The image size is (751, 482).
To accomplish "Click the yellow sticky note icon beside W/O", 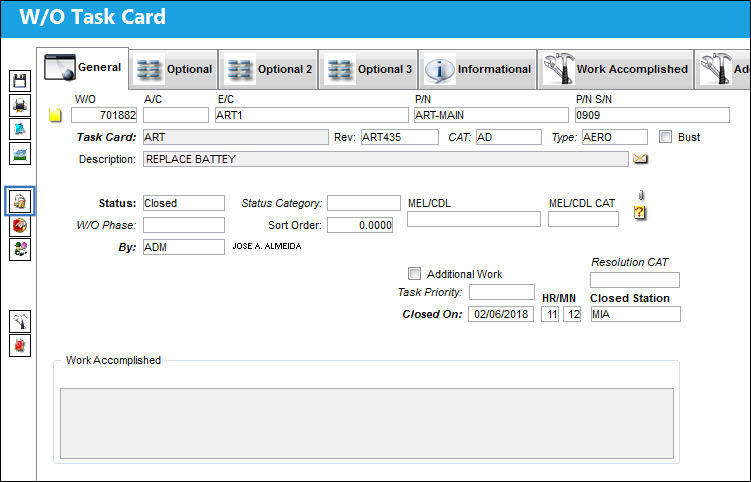I will (x=55, y=115).
